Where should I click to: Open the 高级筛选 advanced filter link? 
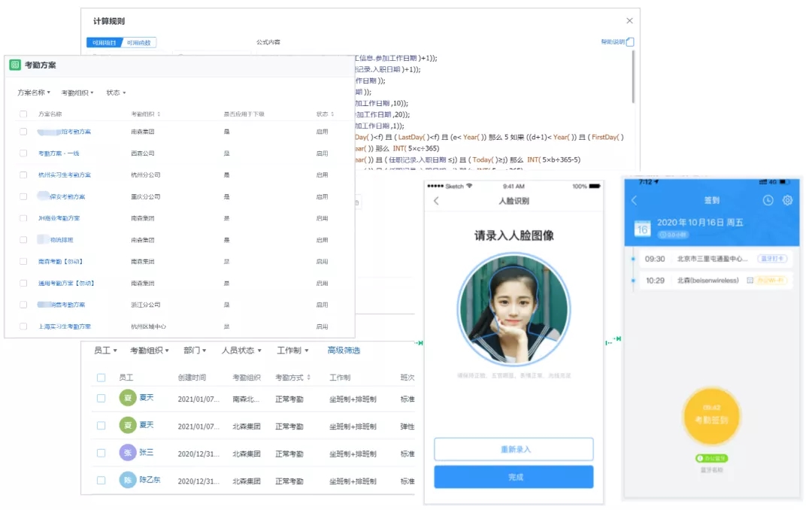344,351
